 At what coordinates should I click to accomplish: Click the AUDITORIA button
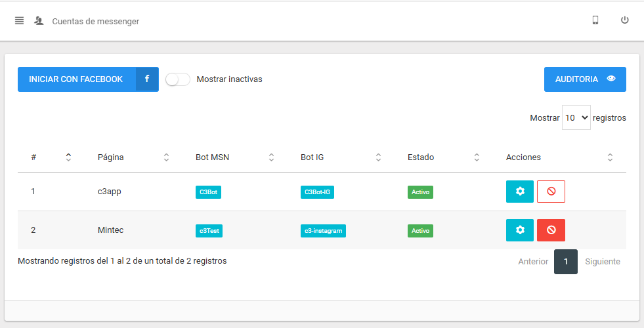[x=584, y=79]
